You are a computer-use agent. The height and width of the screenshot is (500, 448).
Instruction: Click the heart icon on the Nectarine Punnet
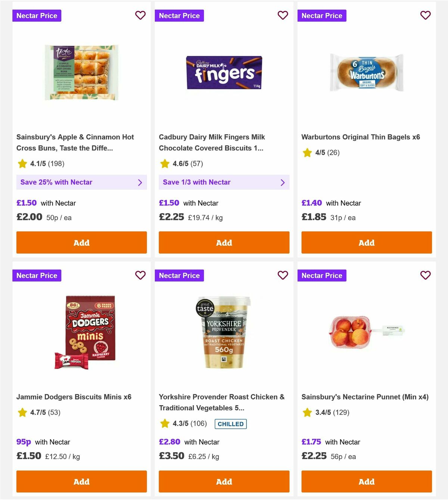pyautogui.click(x=425, y=275)
